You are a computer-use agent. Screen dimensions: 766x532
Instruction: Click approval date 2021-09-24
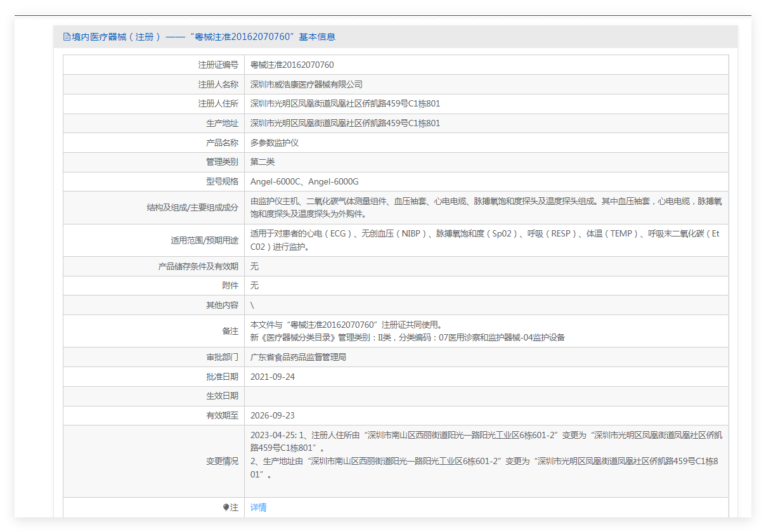pos(273,377)
